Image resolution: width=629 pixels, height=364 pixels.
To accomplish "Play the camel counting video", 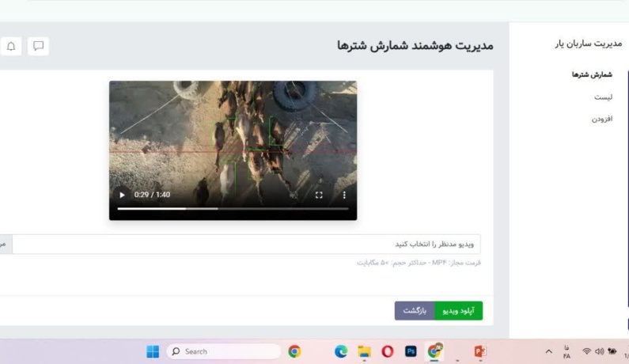I will [122, 195].
